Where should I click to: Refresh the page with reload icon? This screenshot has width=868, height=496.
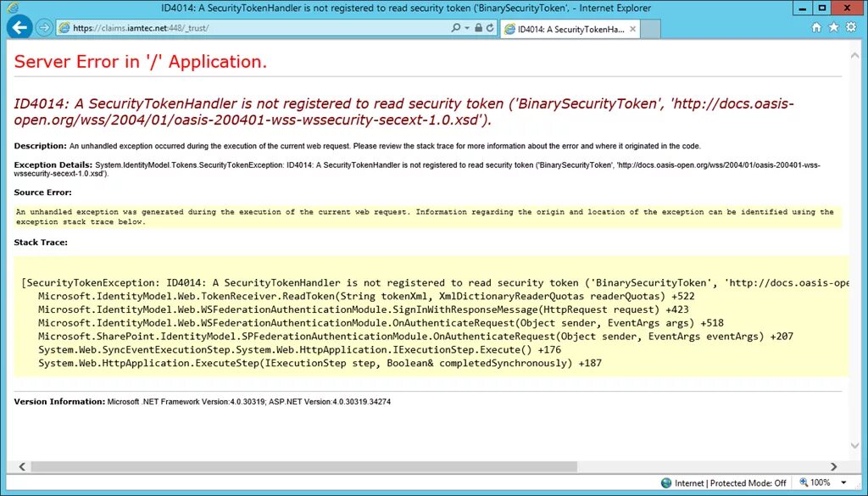coord(490,28)
